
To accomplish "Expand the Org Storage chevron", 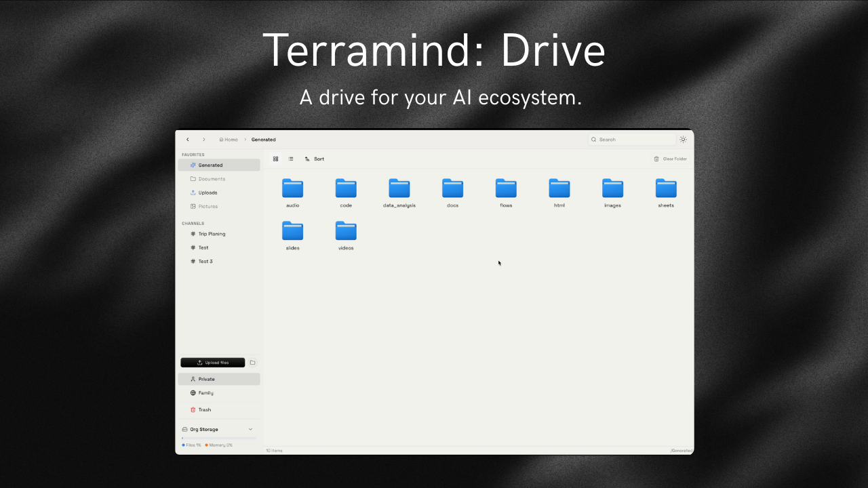I will point(250,429).
